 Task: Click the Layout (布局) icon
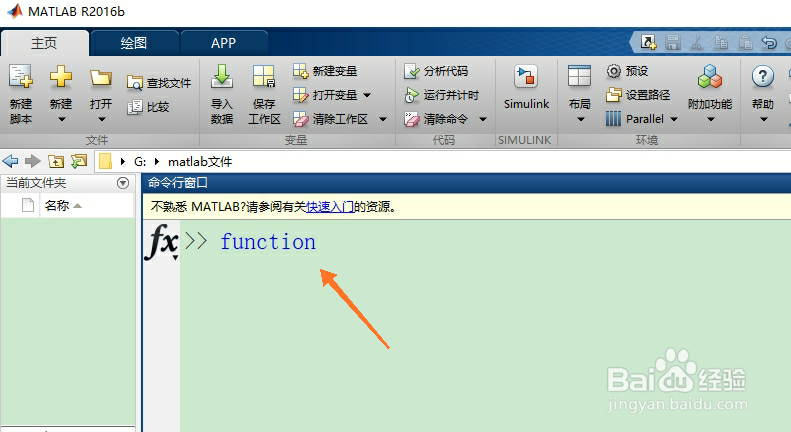coord(579,77)
